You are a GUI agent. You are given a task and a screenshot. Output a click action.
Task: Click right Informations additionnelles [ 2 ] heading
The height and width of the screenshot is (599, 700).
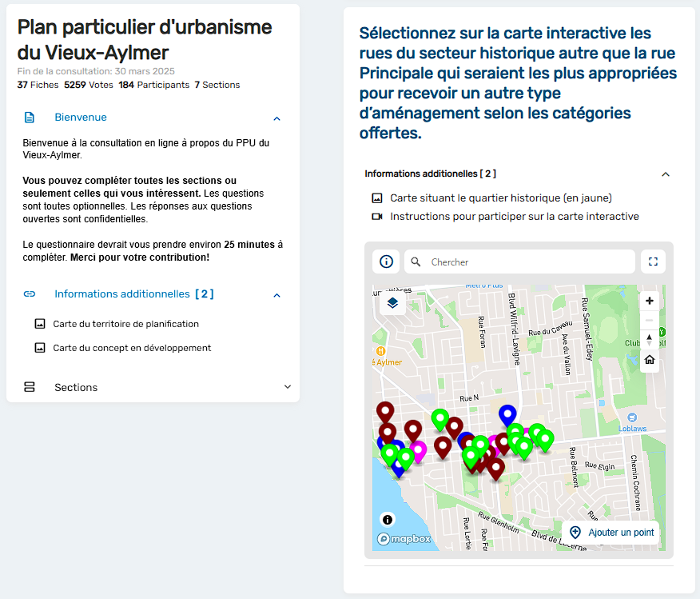coord(431,174)
